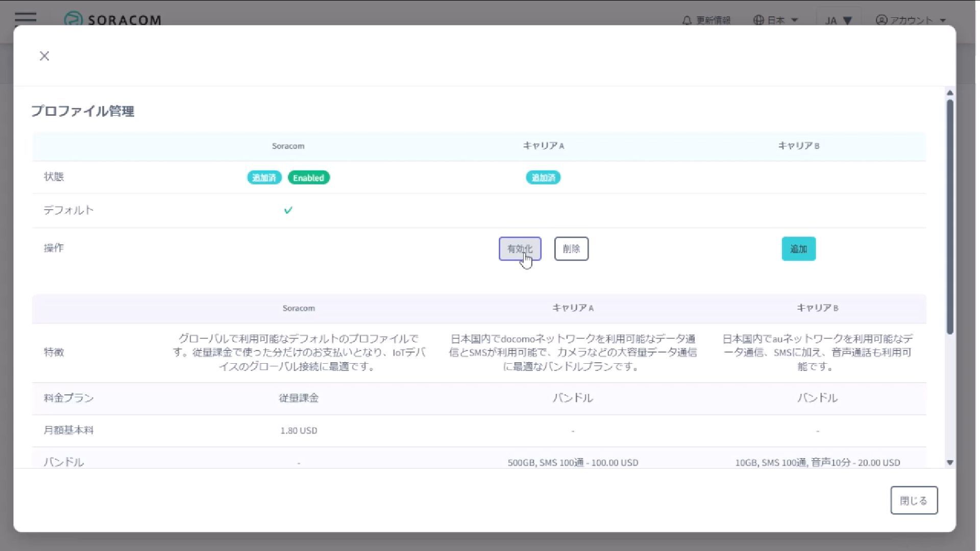Screen dimensions: 980x551
Task: Open the hamburger menu behind the dialog
Action: (26, 18)
